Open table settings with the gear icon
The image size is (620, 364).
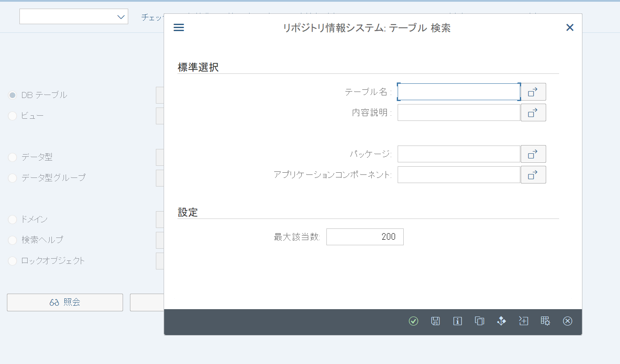545,321
